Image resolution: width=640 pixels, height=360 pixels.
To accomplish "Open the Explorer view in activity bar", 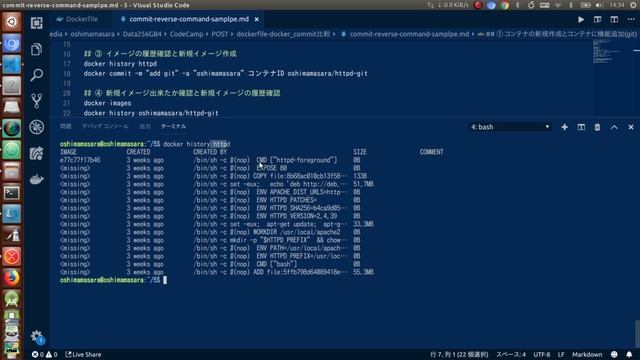I will (x=36, y=49).
